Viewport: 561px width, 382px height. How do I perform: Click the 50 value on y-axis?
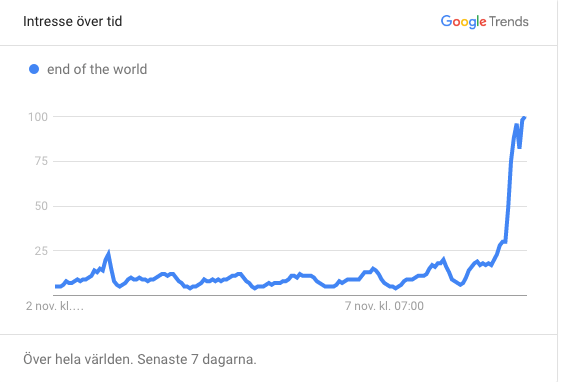pyautogui.click(x=41, y=206)
